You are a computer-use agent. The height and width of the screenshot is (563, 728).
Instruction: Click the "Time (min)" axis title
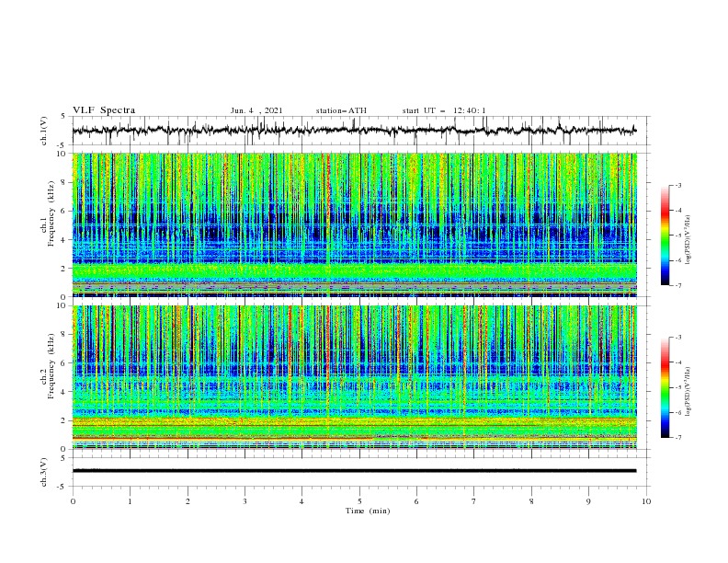pos(368,511)
